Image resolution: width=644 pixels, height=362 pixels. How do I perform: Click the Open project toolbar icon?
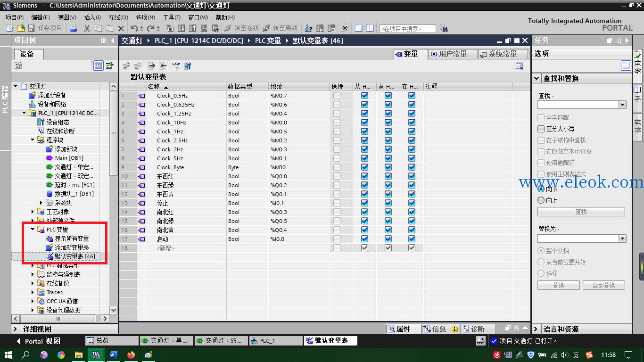pyautogui.click(x=21, y=28)
